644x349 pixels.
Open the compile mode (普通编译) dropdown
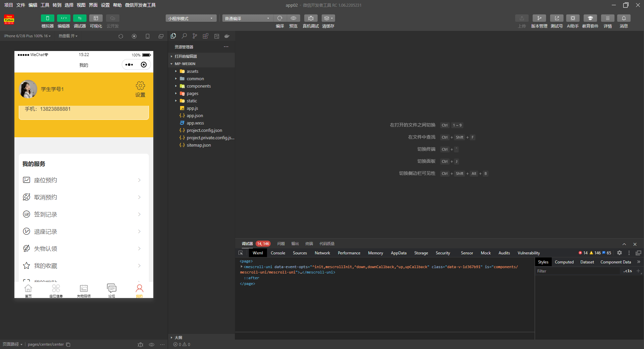pyautogui.click(x=248, y=18)
